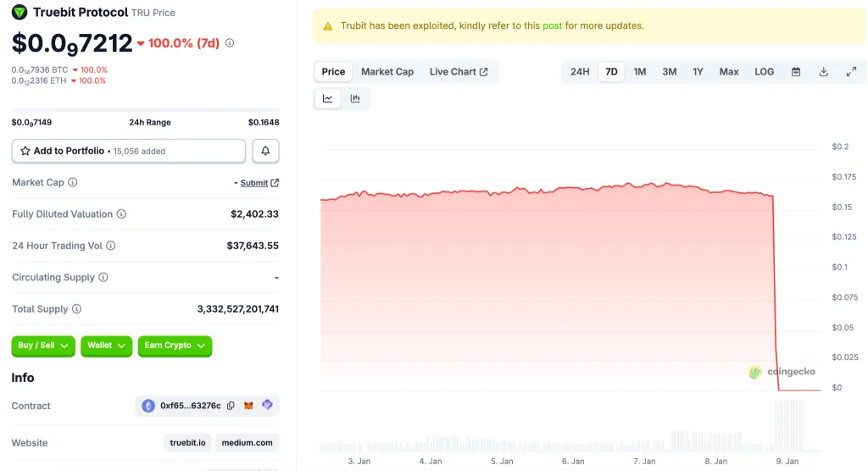Add token to MetaMask via fox icon
Screen dimensions: 868x471
coord(249,406)
